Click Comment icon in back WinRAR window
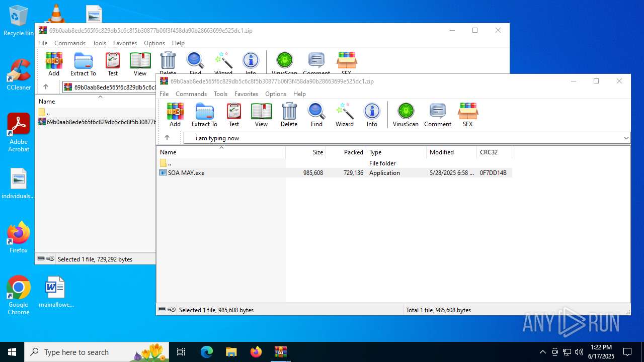 (x=316, y=62)
